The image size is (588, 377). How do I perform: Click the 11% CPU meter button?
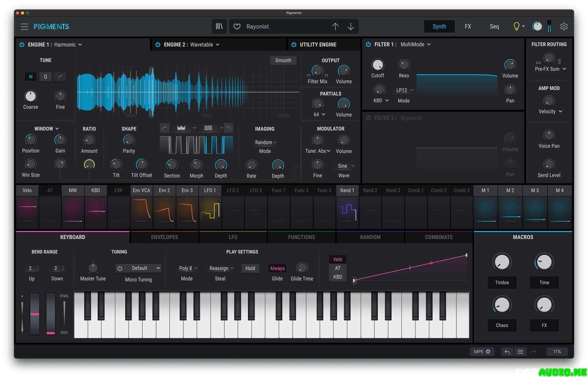pyautogui.click(x=557, y=352)
